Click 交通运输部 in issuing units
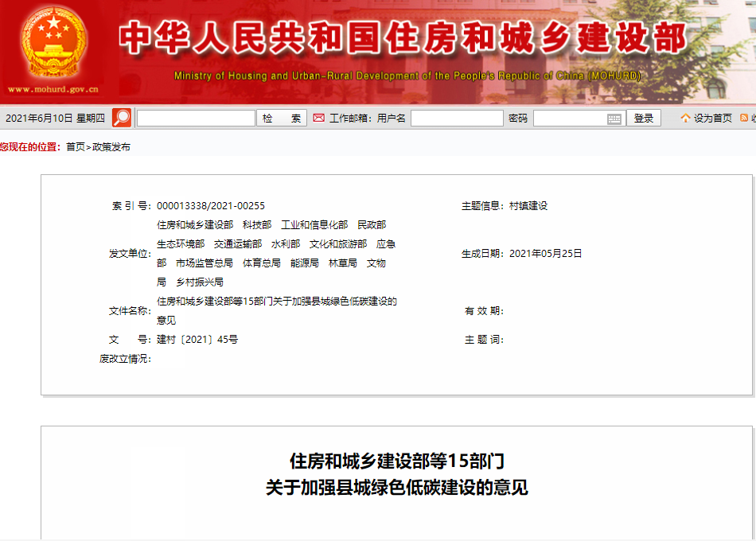This screenshot has width=756, height=541. pos(238,244)
